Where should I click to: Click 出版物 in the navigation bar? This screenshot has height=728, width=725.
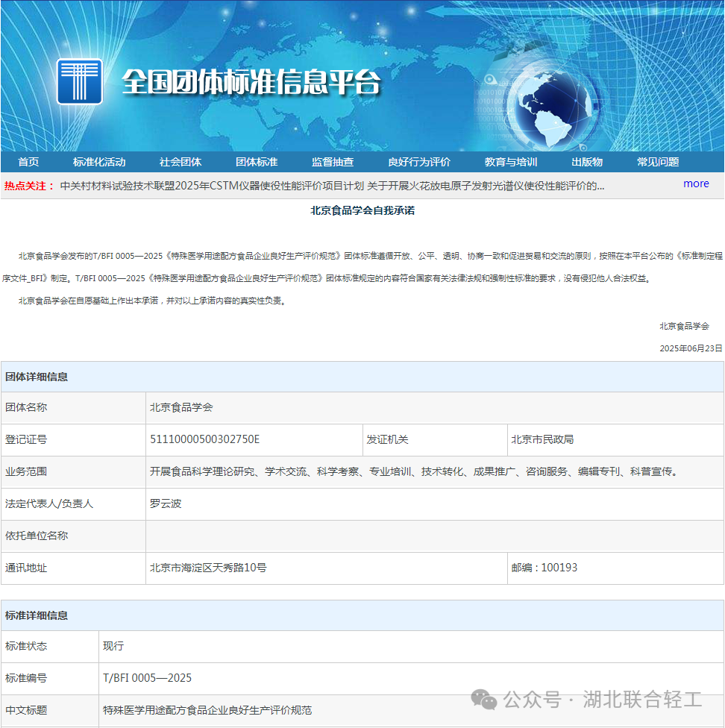click(x=587, y=162)
